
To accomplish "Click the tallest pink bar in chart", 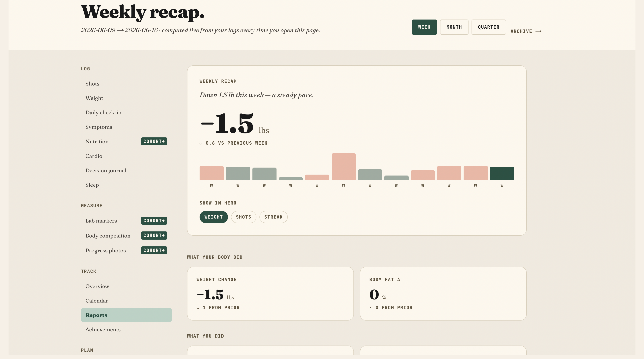I will point(343,166).
